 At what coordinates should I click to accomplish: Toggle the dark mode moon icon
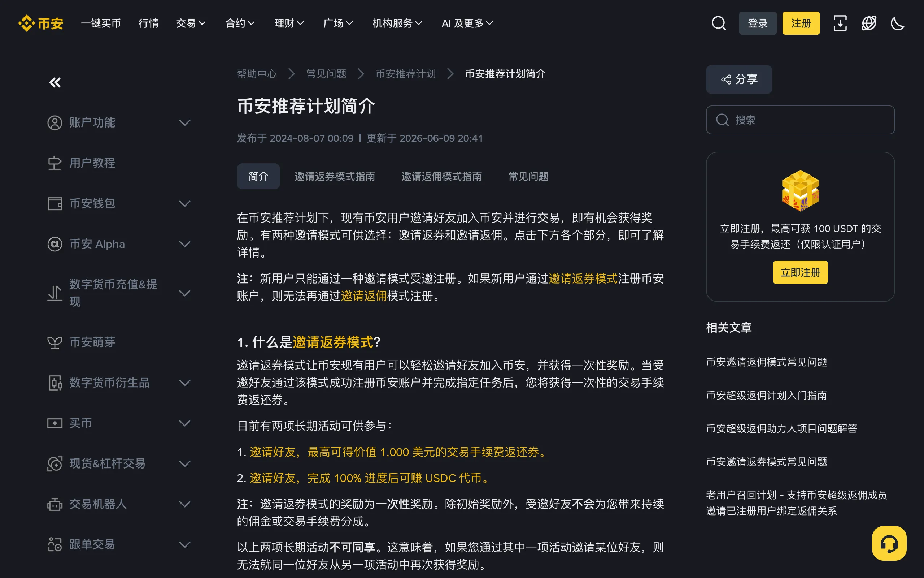tap(897, 23)
